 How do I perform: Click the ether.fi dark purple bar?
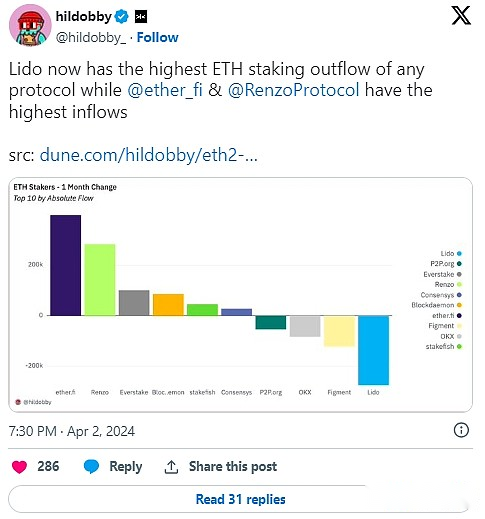tap(66, 265)
